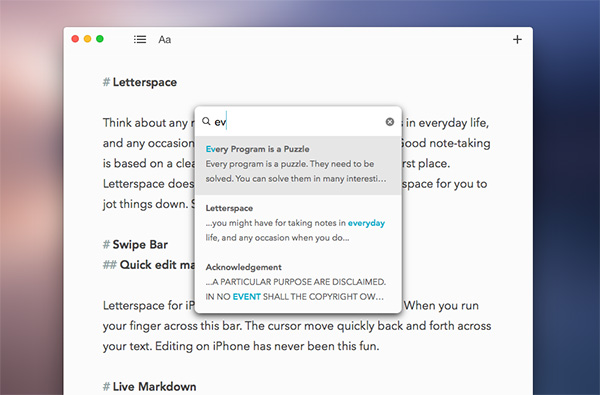This screenshot has width=600, height=395.
Task: Click the text 'space for you to'
Action: (444, 184)
